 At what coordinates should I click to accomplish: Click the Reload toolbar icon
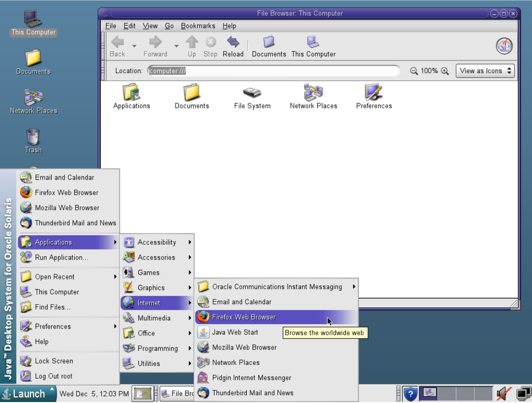233,47
